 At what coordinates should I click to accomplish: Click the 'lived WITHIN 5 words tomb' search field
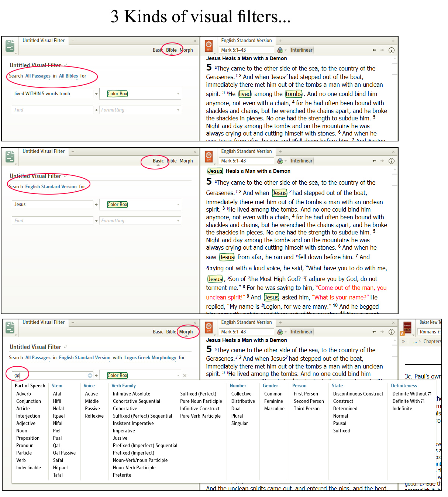52,94
